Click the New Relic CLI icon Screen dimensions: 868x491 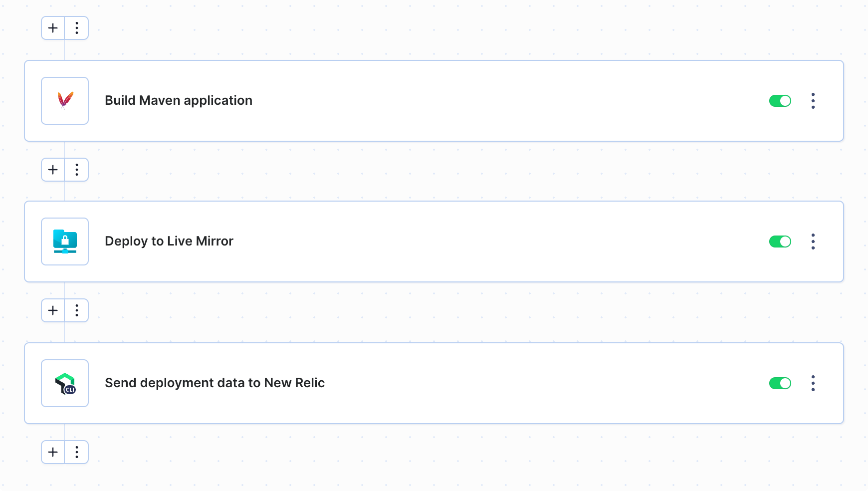click(x=65, y=383)
